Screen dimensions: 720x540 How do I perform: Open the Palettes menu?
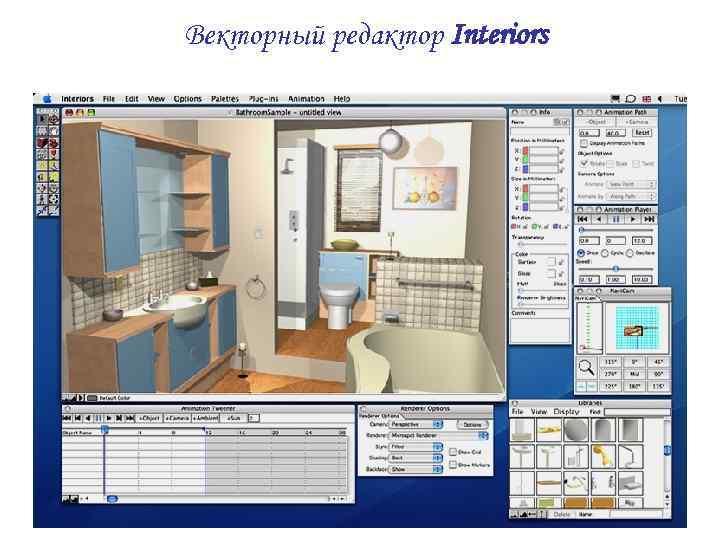coord(225,99)
